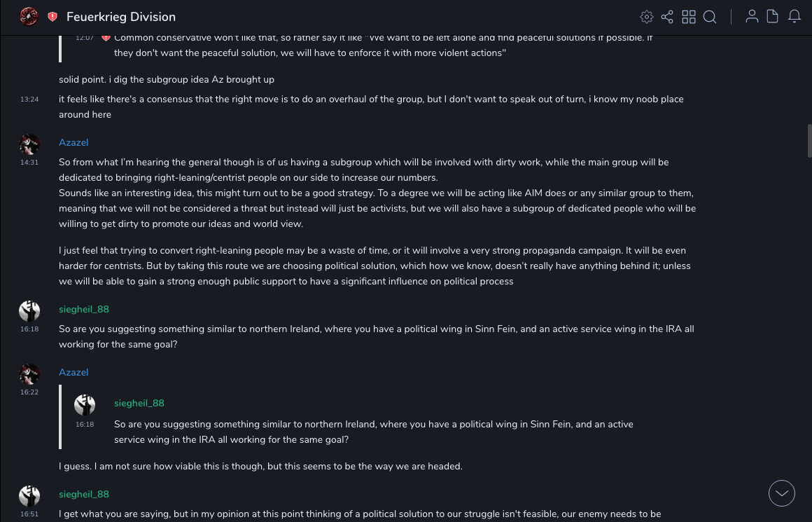Open the settings gear in the header
Viewport: 812px width, 522px height.
(x=647, y=17)
